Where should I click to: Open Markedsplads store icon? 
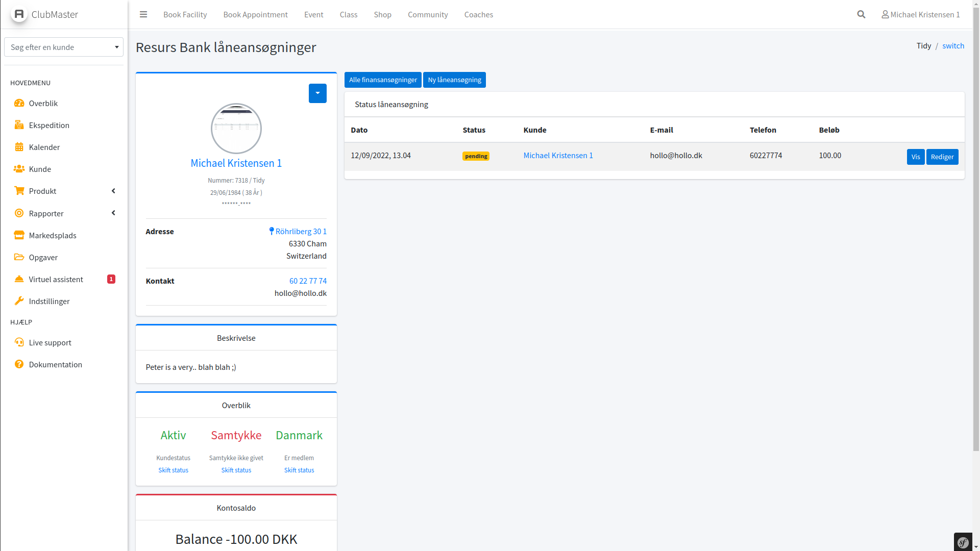pos(19,235)
